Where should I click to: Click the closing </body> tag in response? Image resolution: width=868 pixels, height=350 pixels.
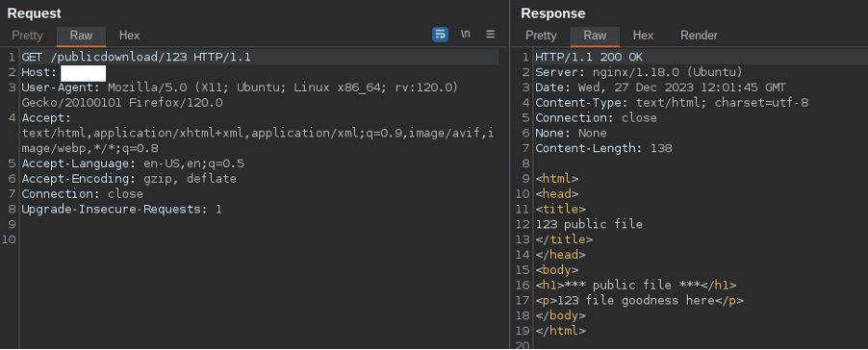click(560, 315)
